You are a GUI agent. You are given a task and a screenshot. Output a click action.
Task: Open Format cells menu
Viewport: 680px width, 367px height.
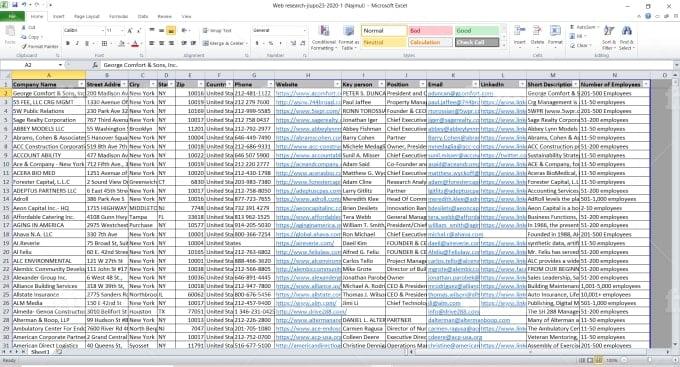(555, 35)
